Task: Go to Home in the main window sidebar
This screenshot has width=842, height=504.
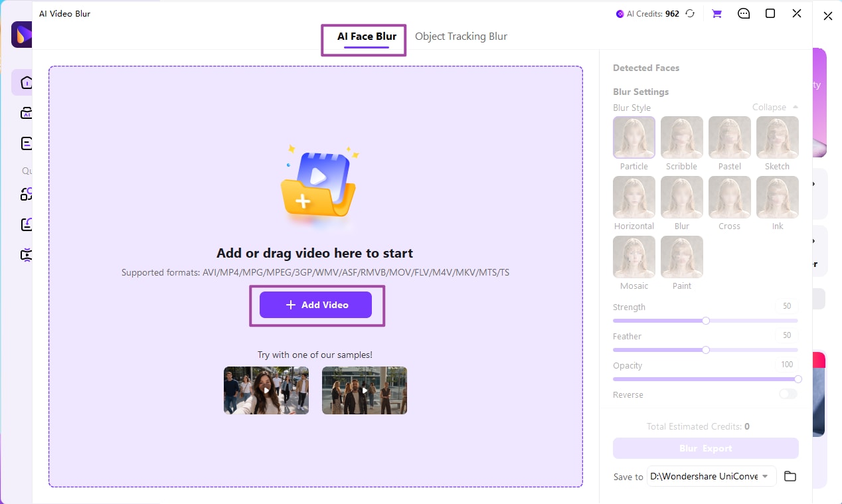Action: 27,82
